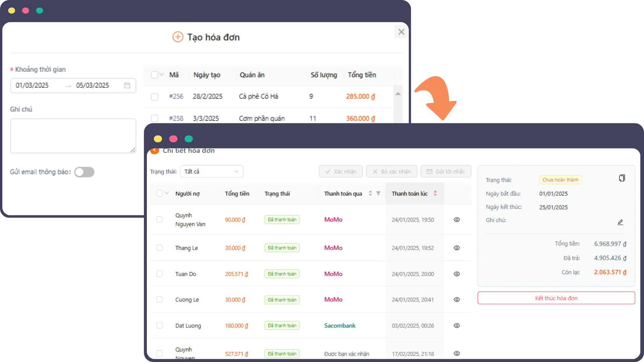View details eye icon for Cuong Le row
The height and width of the screenshot is (362, 644).
point(457,299)
